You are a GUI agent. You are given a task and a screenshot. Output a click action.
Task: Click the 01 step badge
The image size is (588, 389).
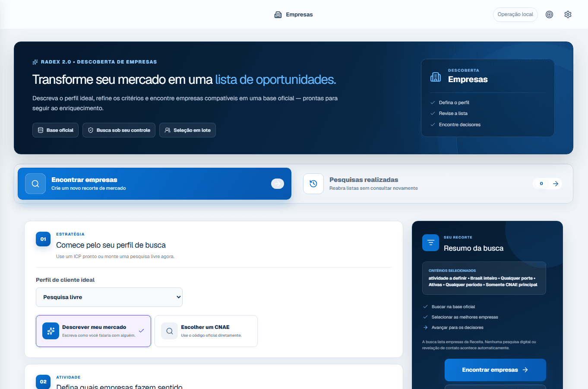coord(43,239)
